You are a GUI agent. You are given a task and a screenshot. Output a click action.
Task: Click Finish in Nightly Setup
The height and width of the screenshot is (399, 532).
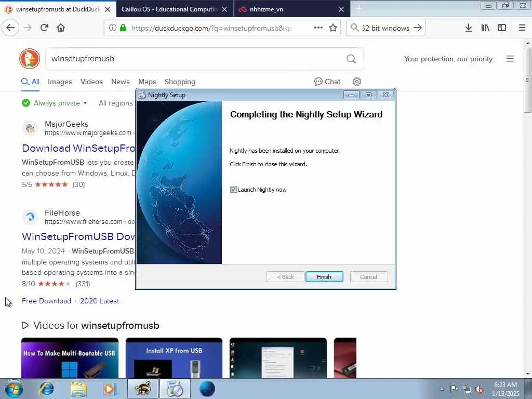click(x=324, y=277)
